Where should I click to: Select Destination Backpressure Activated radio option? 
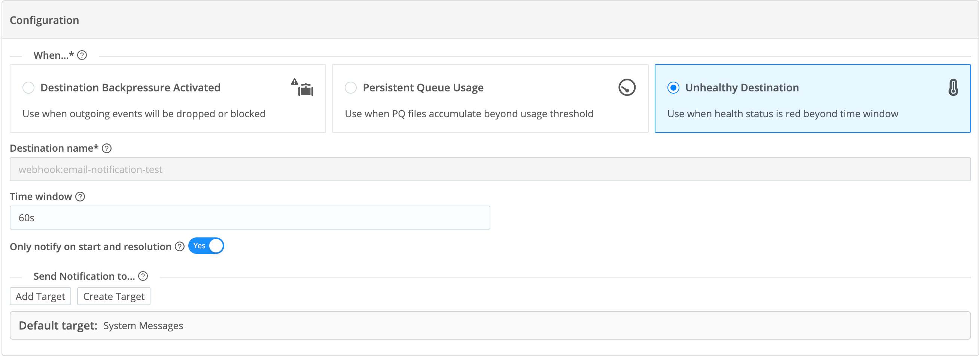(x=28, y=88)
